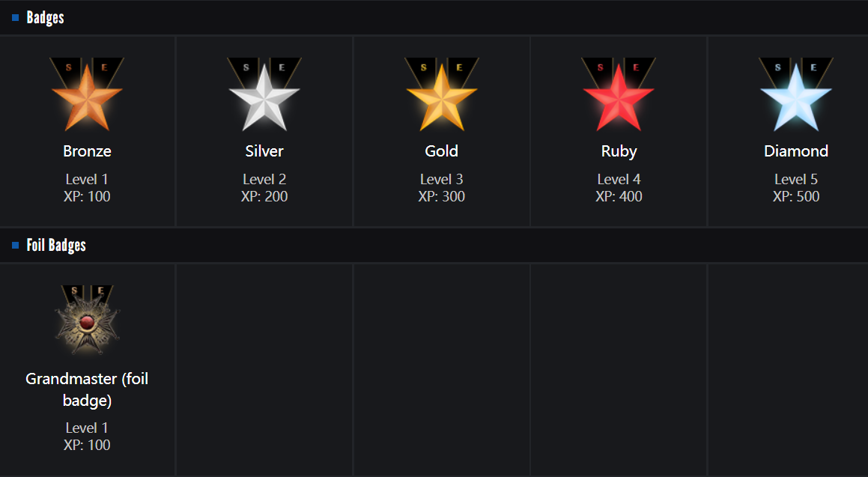868x477 pixels.
Task: Click the Silver star badge icon
Action: (x=264, y=95)
